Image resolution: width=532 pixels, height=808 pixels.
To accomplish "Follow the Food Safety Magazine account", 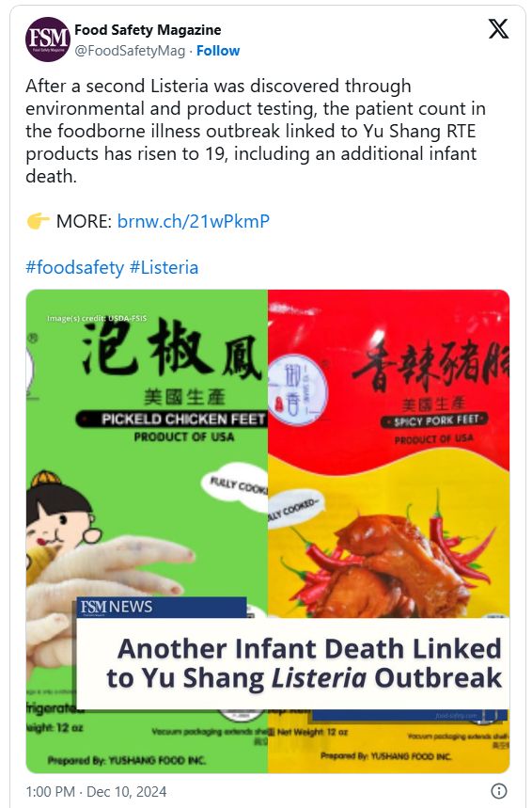I will pos(218,51).
